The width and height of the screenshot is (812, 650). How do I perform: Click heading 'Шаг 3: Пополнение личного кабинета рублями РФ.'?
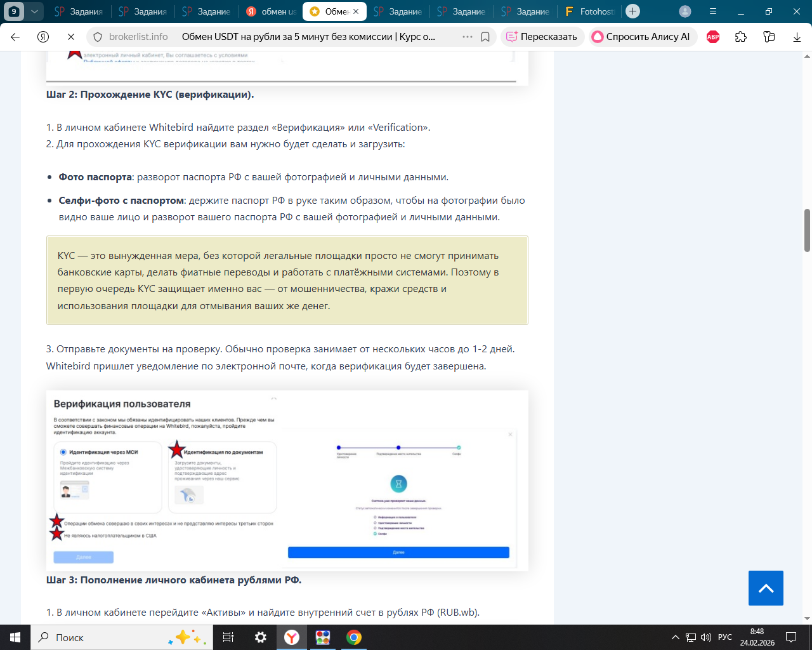[174, 580]
